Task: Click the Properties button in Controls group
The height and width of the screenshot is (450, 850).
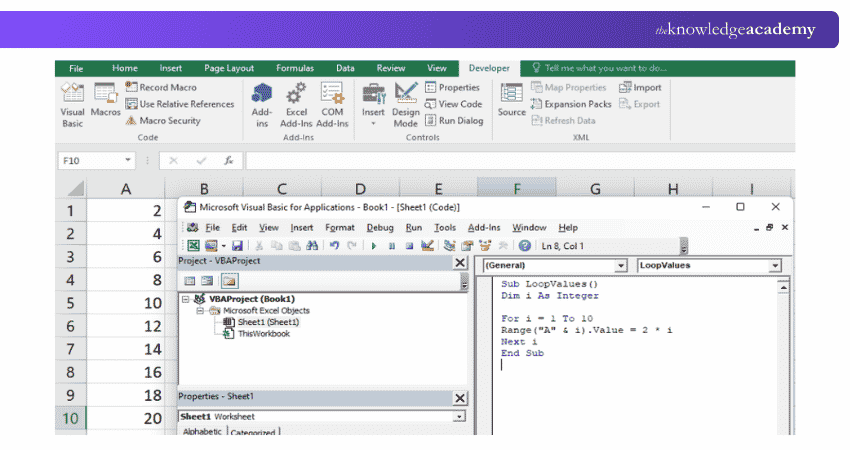Action: 453,87
